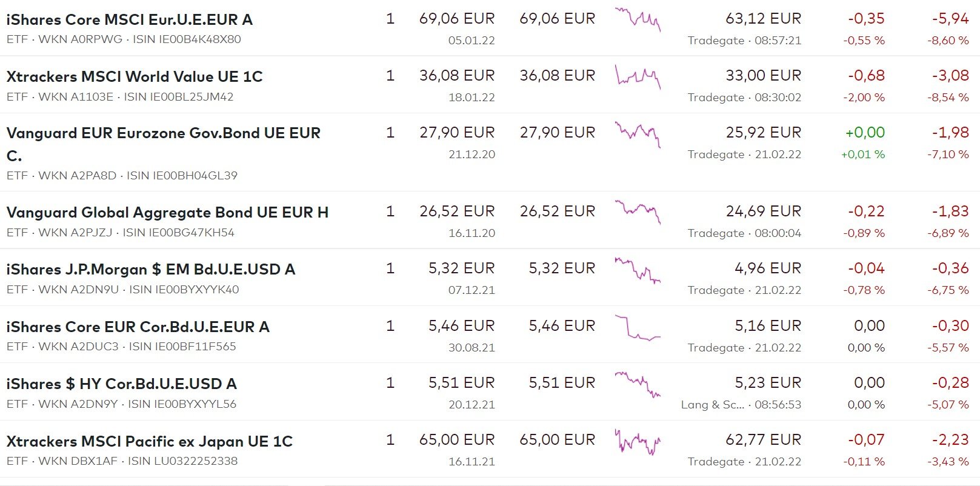Click the Vanguard Eurozone Gov.Bond sparkline chart
The image size is (980, 486).
click(x=638, y=134)
